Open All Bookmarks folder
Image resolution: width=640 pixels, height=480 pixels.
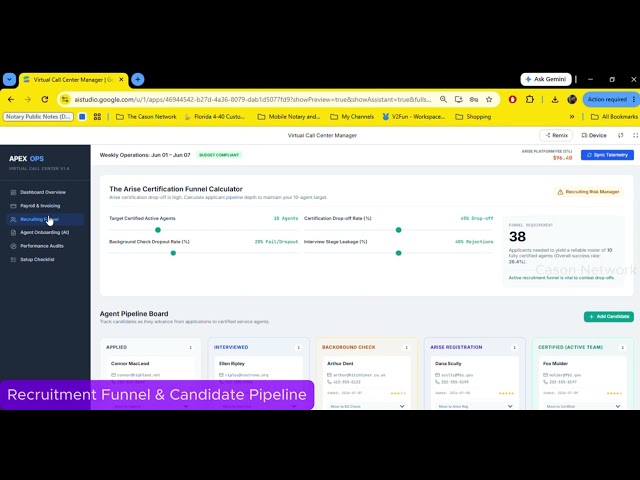pos(614,117)
